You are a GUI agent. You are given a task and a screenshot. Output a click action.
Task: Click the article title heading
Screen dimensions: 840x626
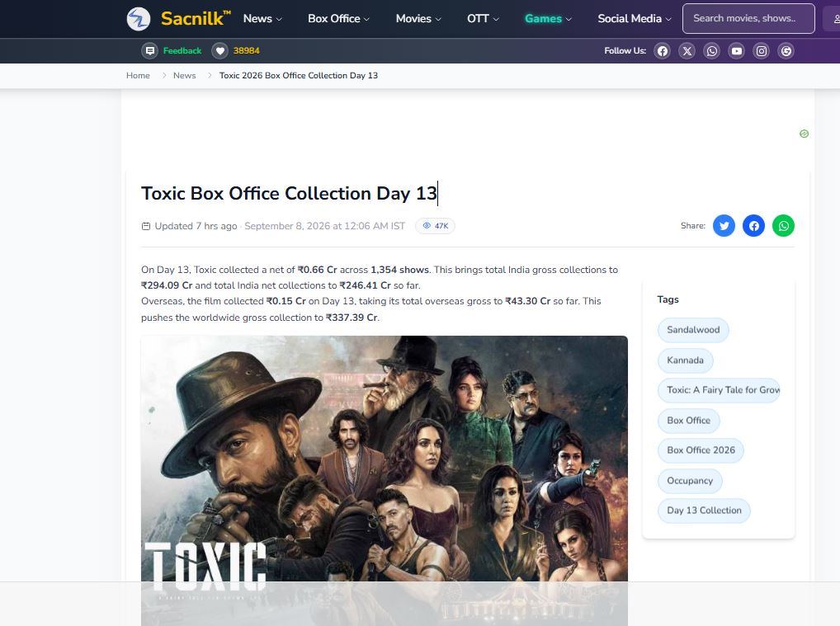pos(289,193)
